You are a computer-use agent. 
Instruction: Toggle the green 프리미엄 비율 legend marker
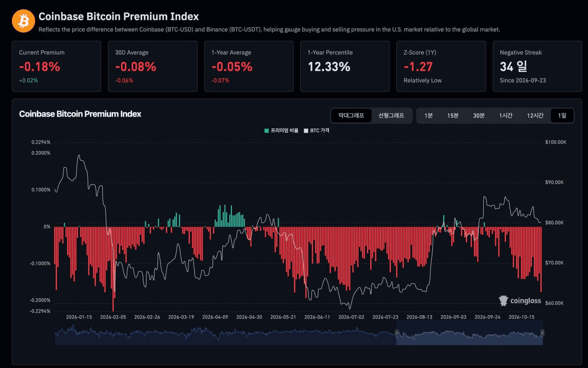[266, 131]
